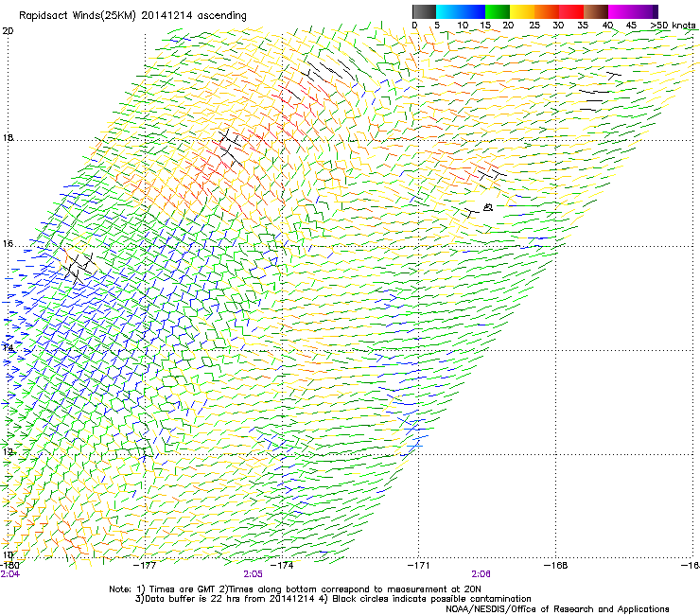Click the gray 0–5 knots legend segment
Image resolution: width=700 pixels, height=615 pixels.
[424, 11]
